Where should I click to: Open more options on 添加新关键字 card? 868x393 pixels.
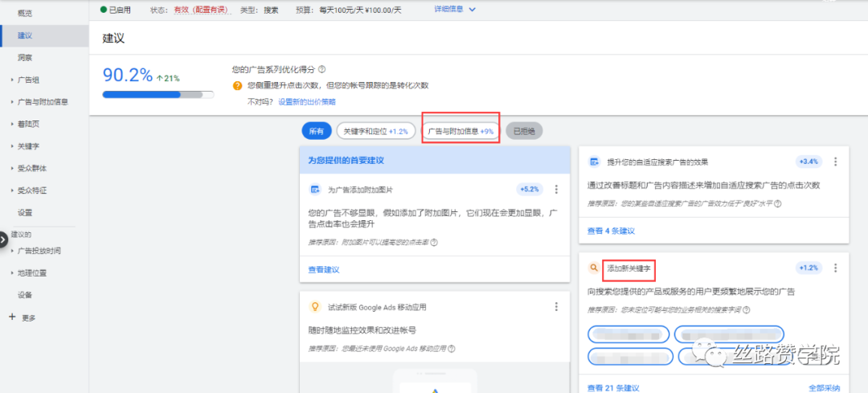point(835,268)
